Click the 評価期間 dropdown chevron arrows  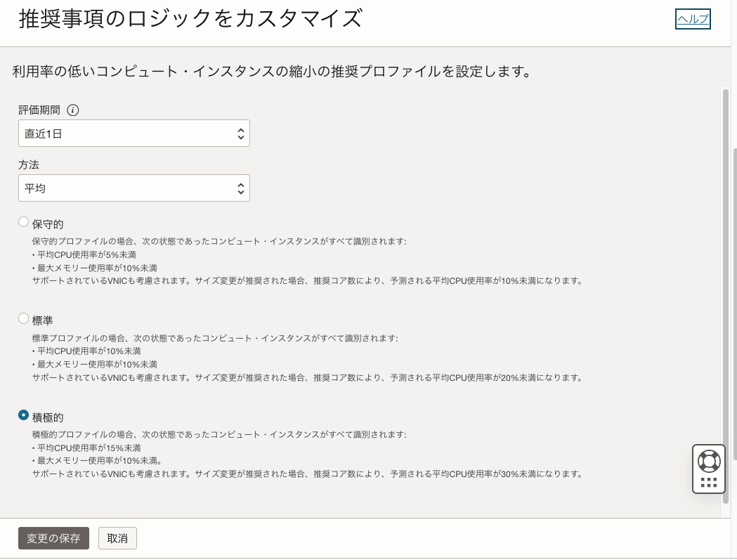tap(241, 133)
